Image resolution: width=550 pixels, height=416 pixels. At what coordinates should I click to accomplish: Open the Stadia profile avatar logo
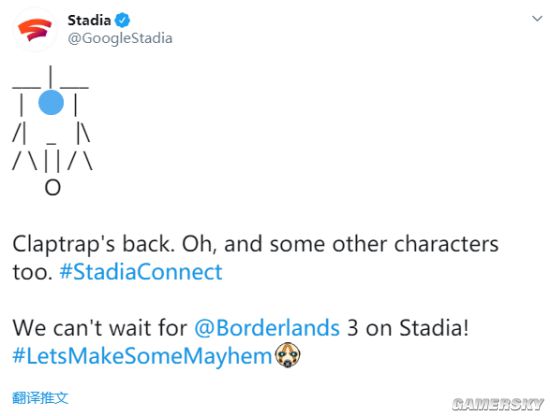(x=35, y=29)
